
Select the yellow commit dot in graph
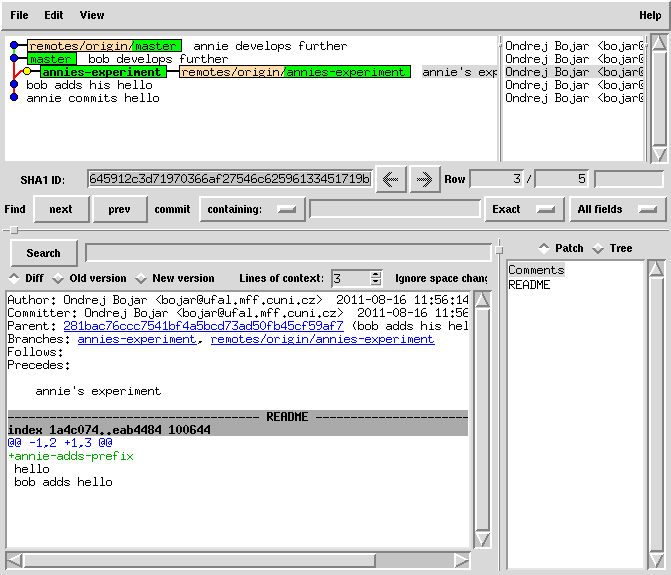click(26, 72)
